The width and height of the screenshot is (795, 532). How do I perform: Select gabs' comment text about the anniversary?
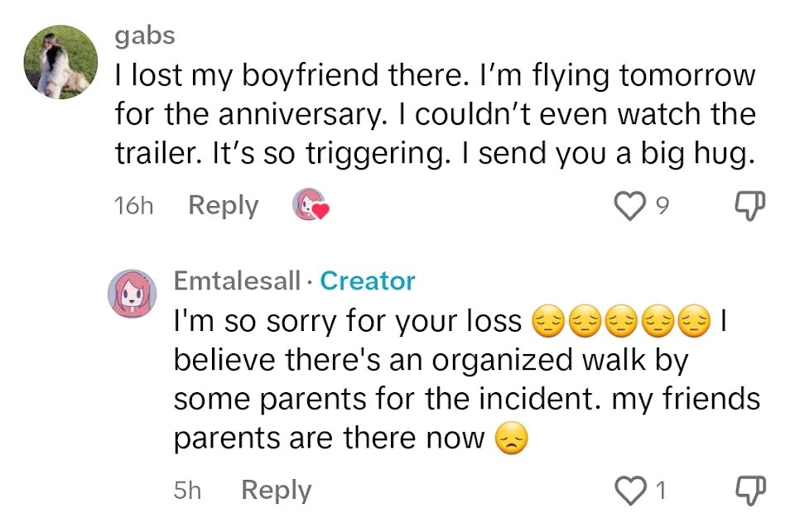[436, 114]
